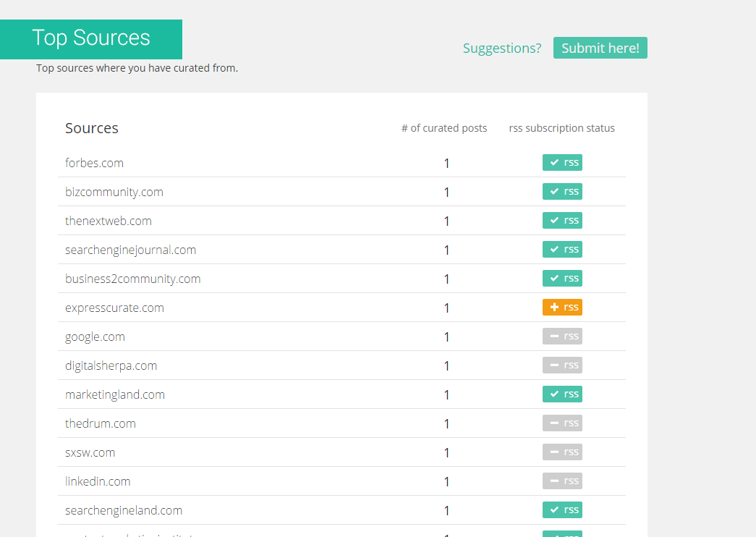This screenshot has width=756, height=537.
Task: Click the gray rss badge for sxsw.com
Action: 562,452
